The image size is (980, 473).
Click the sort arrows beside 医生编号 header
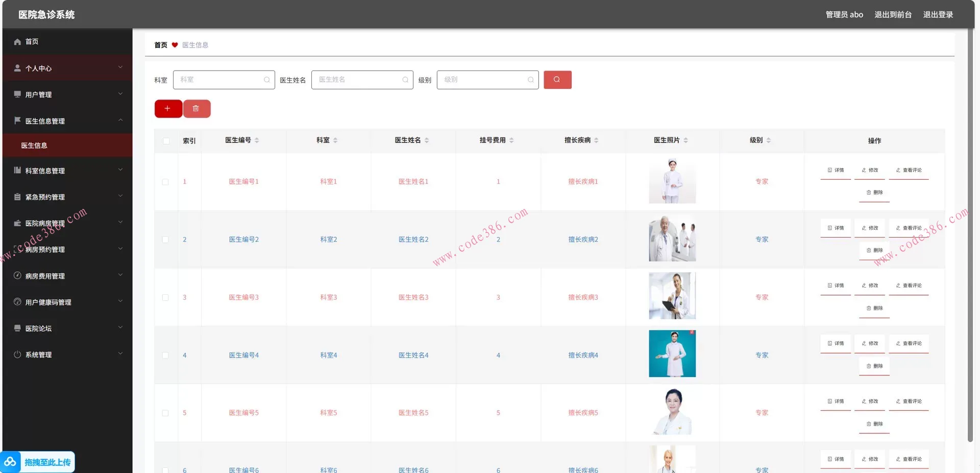click(x=257, y=140)
